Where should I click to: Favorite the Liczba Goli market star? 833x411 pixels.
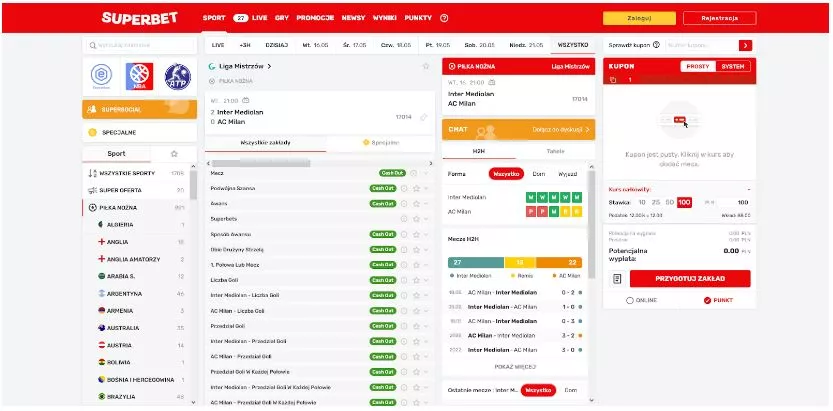(416, 280)
